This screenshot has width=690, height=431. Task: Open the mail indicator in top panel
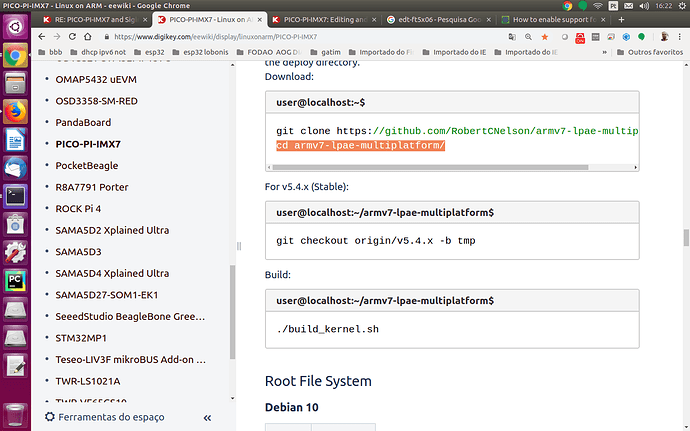pos(628,6)
